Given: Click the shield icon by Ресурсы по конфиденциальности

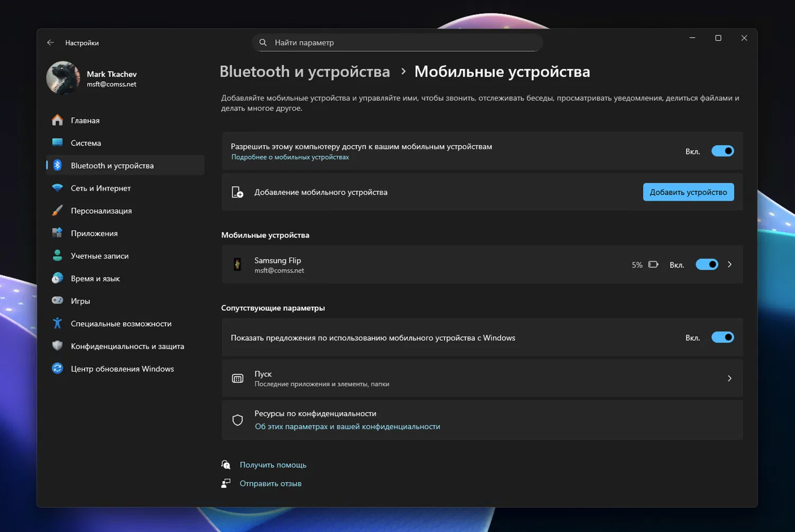Looking at the screenshot, I should point(237,420).
